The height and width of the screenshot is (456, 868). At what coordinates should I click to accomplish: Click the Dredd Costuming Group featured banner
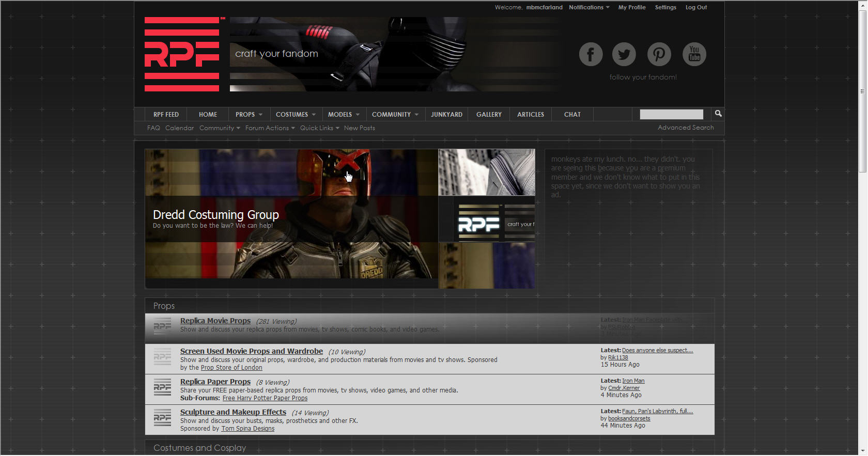291,219
